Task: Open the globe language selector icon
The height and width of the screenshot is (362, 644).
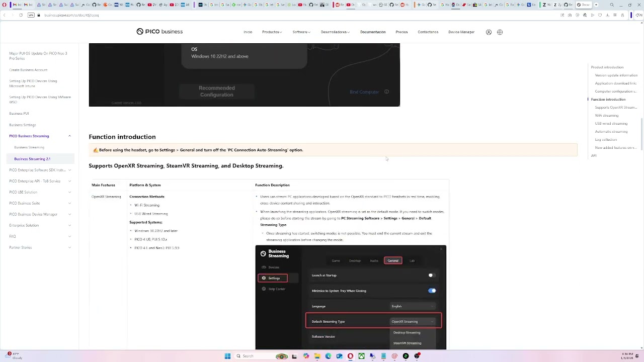Action: point(500,32)
